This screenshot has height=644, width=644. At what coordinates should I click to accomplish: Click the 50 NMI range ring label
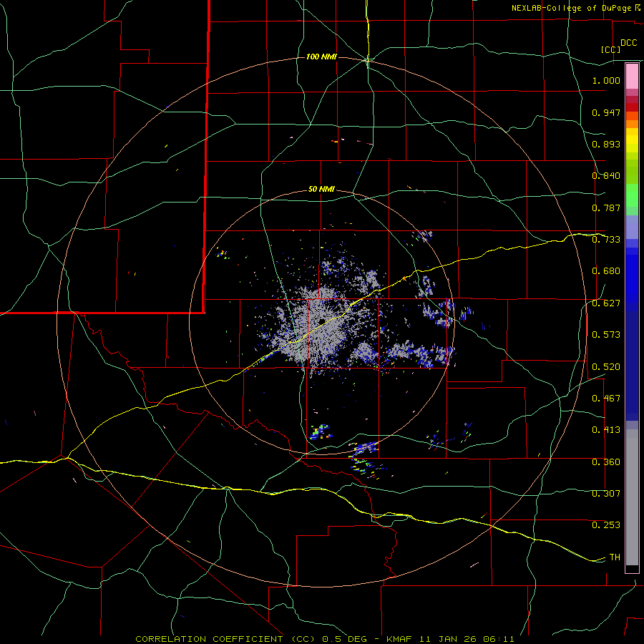[x=321, y=190]
